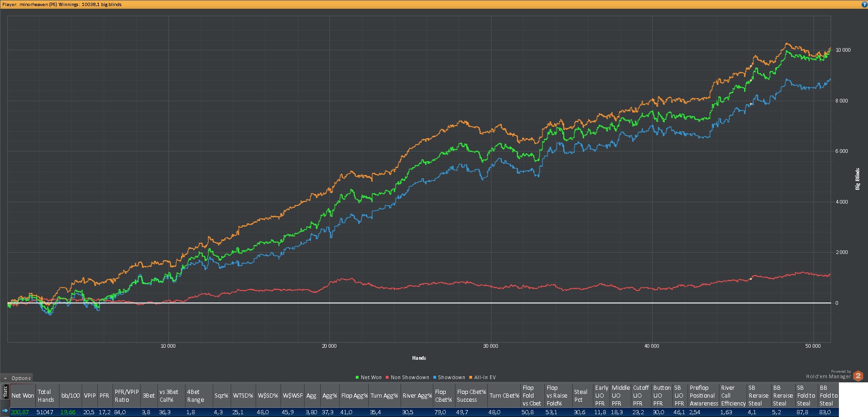868x417 pixels.
Task: Click the PFR/VPIP Ratio column header
Action: click(126, 395)
